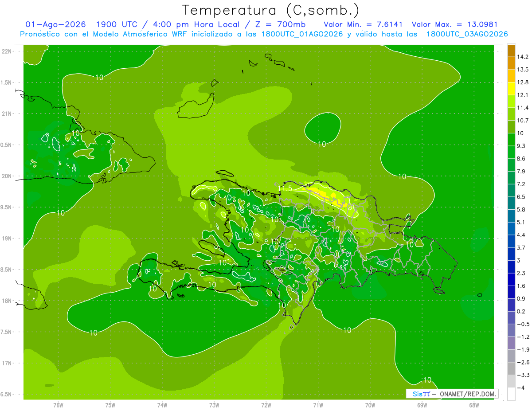Click the '17N' latitude axis label
The width and height of the screenshot is (532, 411).
[7, 363]
